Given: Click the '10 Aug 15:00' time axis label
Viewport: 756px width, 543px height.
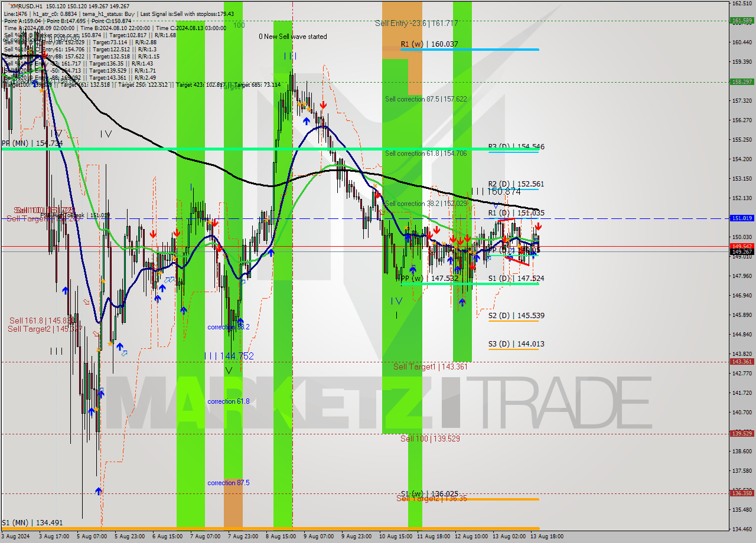Looking at the screenshot, I should click(395, 537).
